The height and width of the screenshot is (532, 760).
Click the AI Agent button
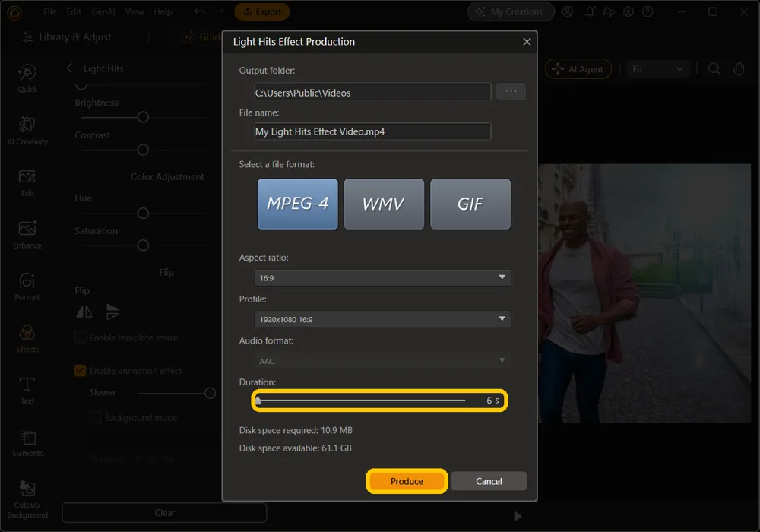[578, 69]
